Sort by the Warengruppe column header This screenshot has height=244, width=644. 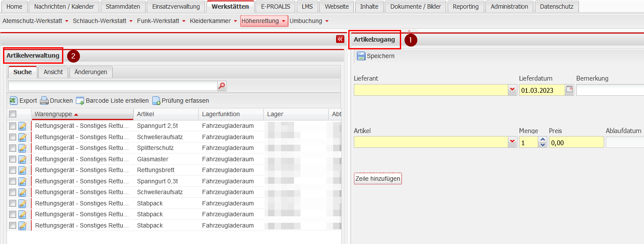pos(53,114)
